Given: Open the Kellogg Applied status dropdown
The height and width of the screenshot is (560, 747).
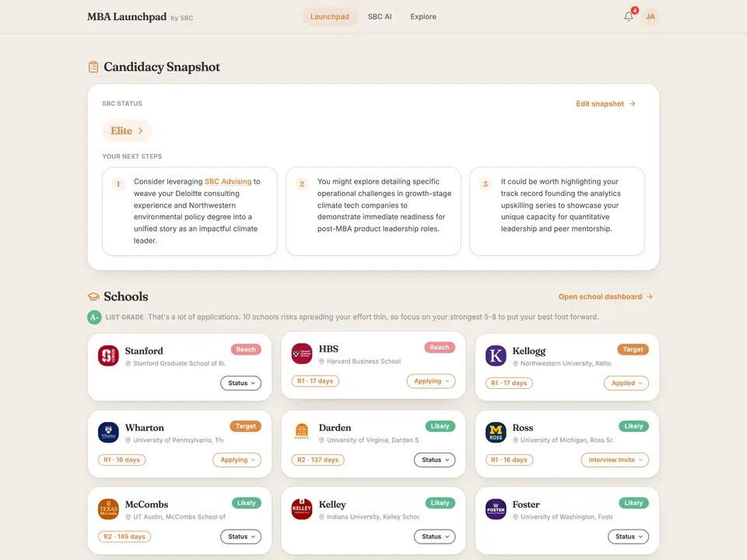Looking at the screenshot, I should pyautogui.click(x=626, y=383).
